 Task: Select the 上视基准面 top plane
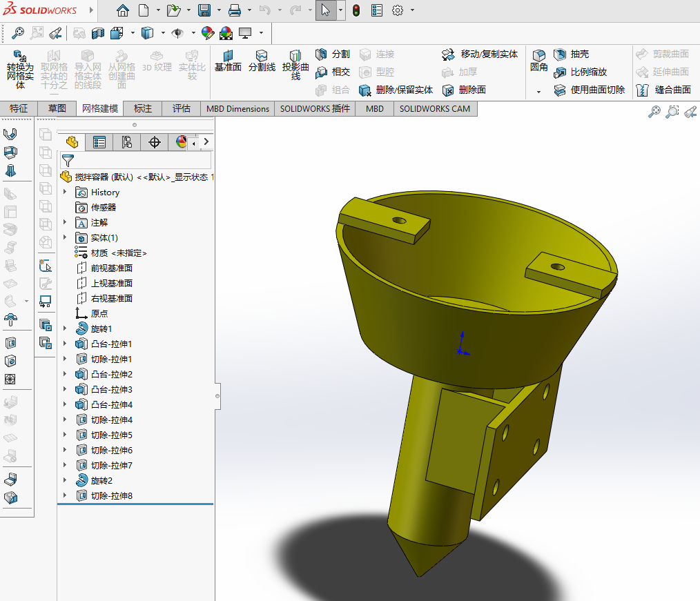105,284
